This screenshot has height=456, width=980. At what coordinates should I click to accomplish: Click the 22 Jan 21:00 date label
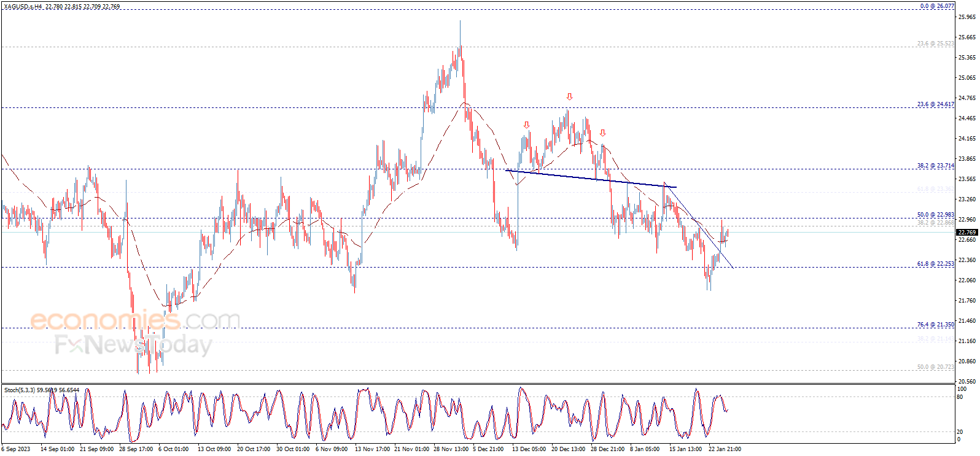click(725, 449)
